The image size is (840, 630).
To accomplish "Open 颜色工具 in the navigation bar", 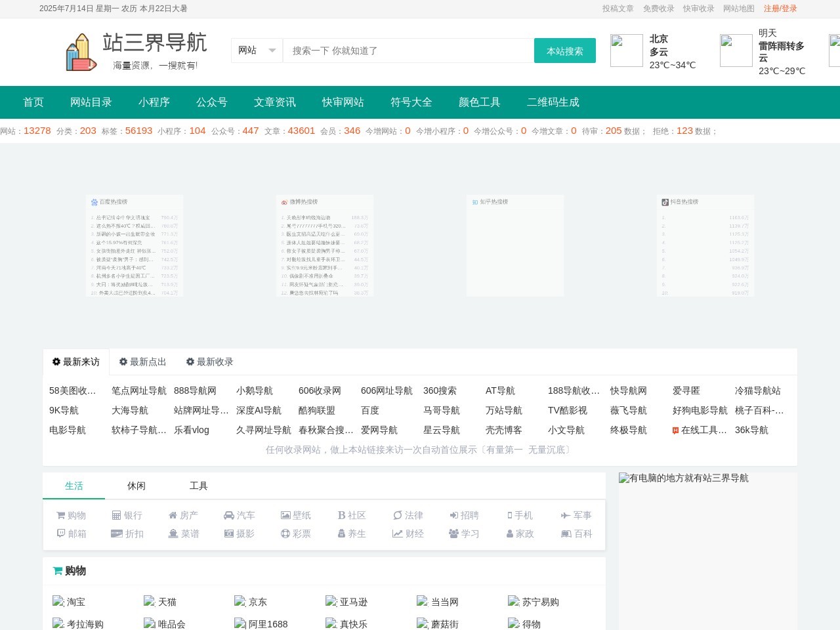I will point(479,102).
